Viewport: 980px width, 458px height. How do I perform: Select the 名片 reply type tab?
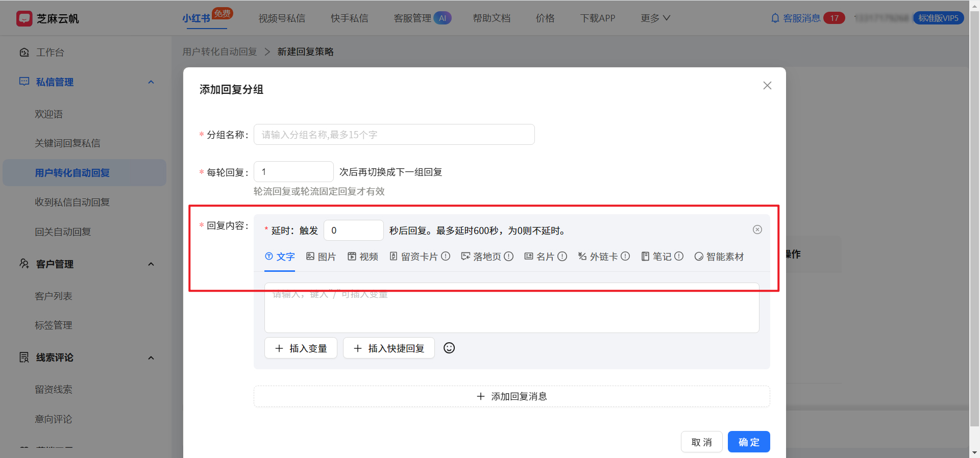540,257
